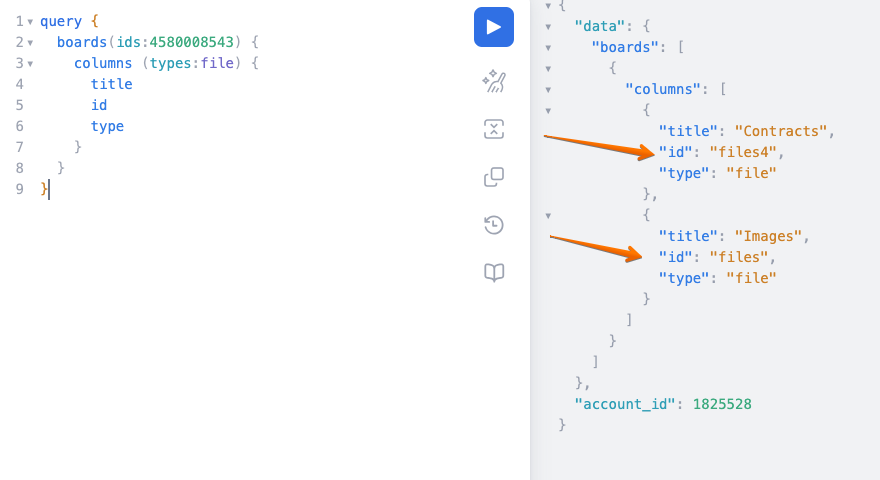
Task: Click the type field on line 6
Action: click(x=108, y=126)
